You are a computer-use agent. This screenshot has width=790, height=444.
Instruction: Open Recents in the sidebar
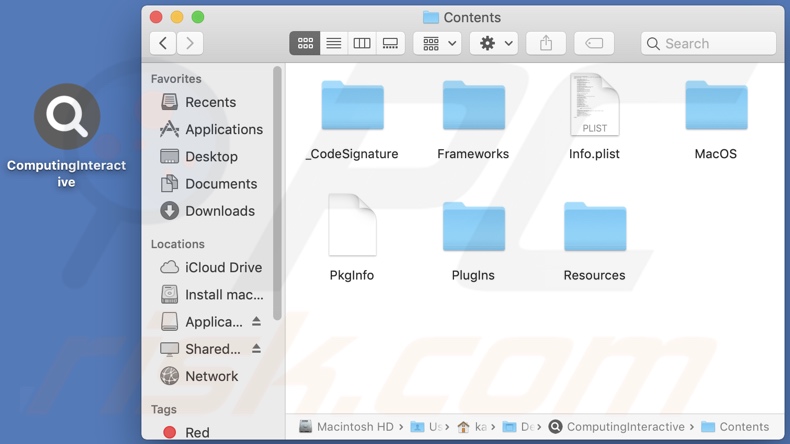tap(211, 102)
